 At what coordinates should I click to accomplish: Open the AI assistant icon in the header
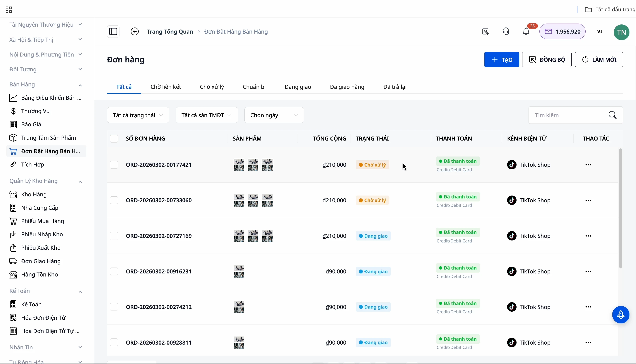coord(485,32)
